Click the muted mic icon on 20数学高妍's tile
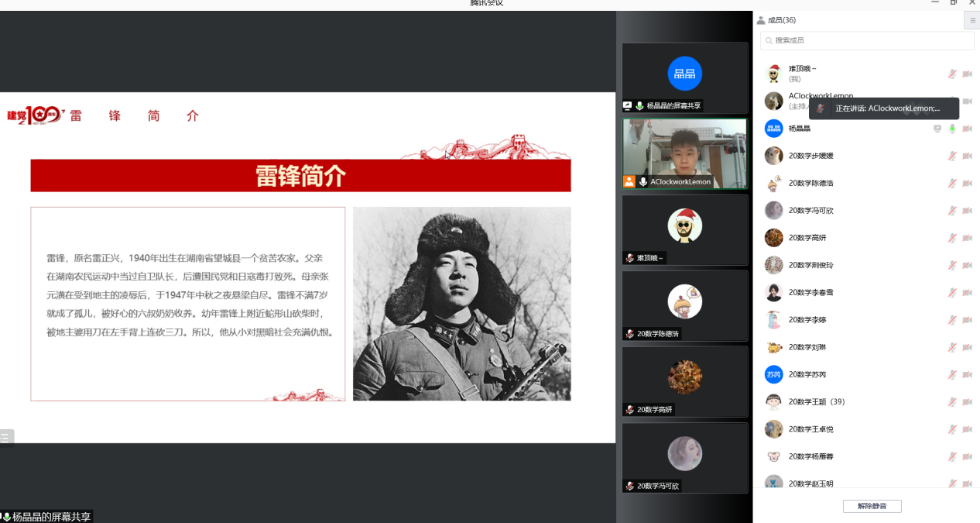This screenshot has width=980, height=523. click(630, 409)
